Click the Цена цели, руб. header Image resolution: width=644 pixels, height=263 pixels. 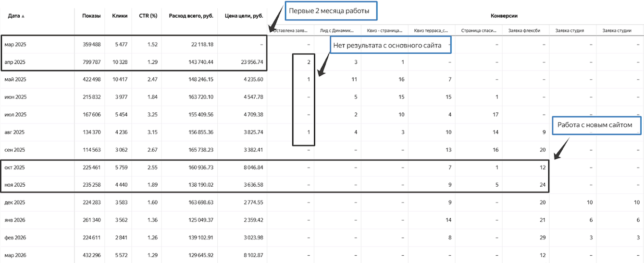point(244,16)
